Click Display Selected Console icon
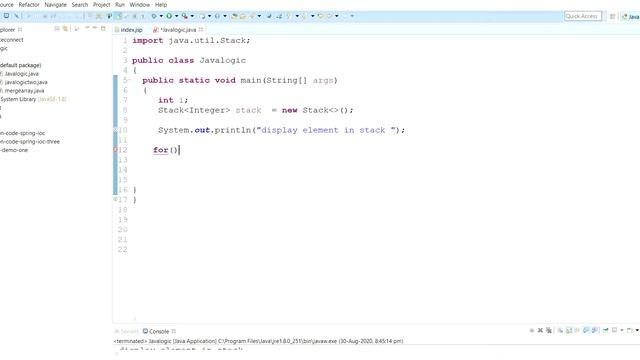 coord(614,330)
